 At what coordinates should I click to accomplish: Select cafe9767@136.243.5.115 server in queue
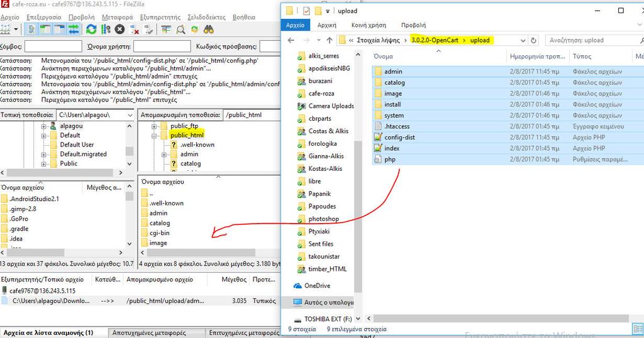pos(42,290)
